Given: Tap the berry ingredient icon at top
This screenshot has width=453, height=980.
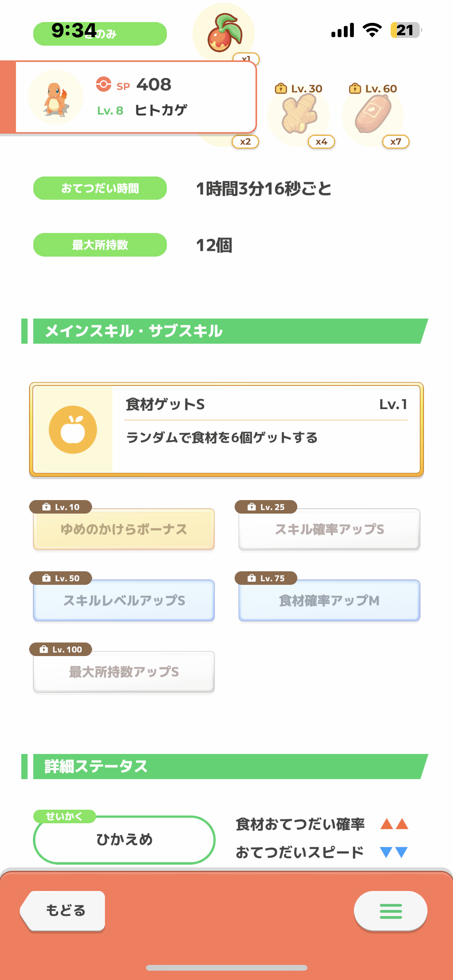Looking at the screenshot, I should tap(224, 33).
